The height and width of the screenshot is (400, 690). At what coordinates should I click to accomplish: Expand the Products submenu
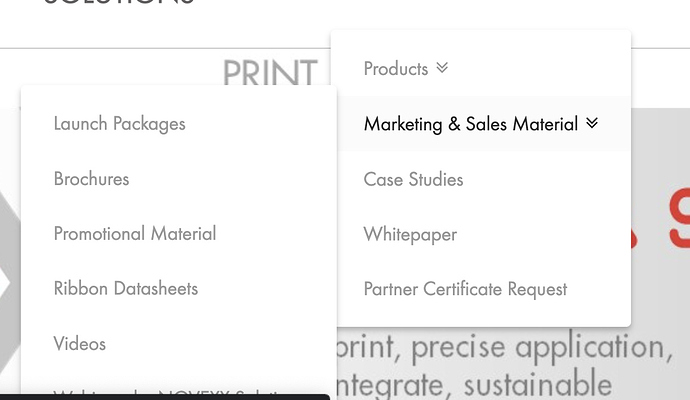[396, 69]
